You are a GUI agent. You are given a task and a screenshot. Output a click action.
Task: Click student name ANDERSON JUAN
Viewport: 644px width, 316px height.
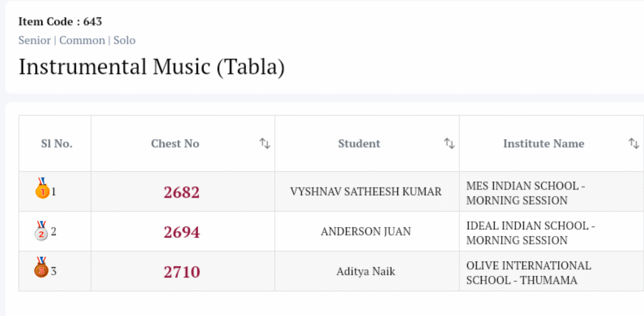[365, 232]
